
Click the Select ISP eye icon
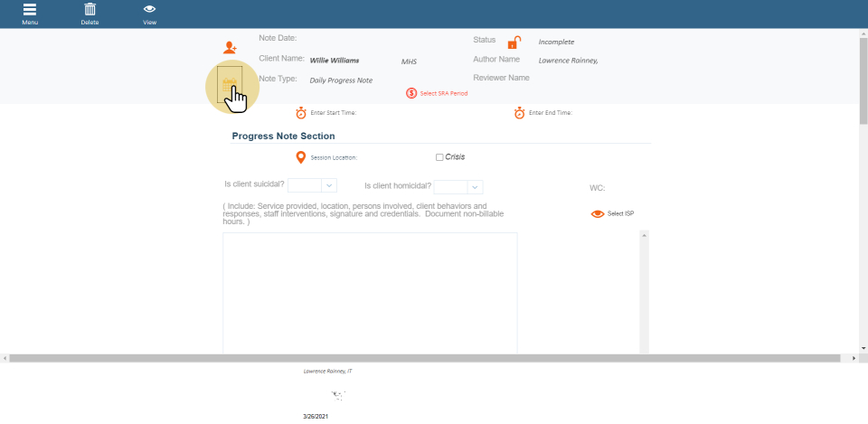point(597,214)
